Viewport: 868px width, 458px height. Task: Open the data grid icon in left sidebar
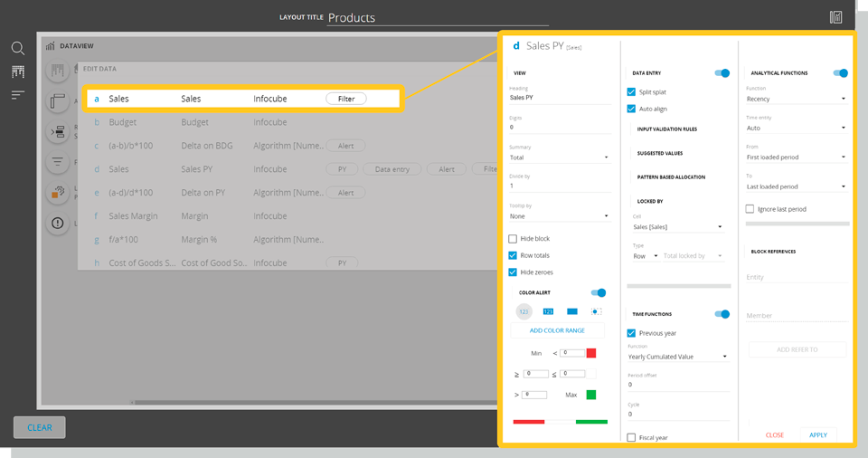(18, 72)
